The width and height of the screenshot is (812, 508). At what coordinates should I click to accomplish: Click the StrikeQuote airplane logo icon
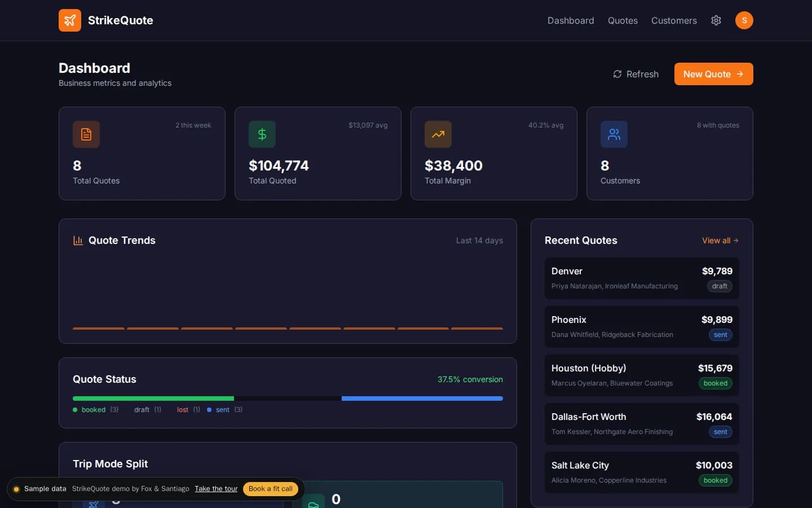[70, 20]
